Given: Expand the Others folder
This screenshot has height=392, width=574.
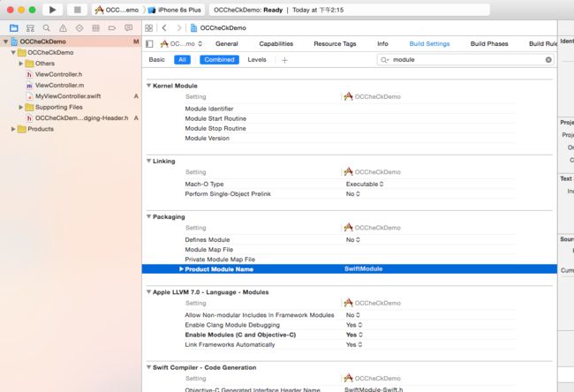Looking at the screenshot, I should click(21, 64).
